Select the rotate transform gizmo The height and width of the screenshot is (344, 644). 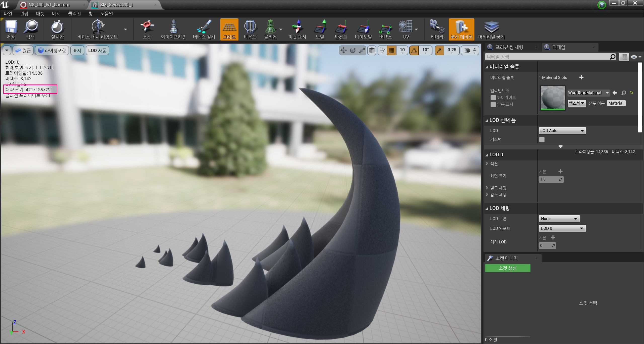tap(353, 50)
